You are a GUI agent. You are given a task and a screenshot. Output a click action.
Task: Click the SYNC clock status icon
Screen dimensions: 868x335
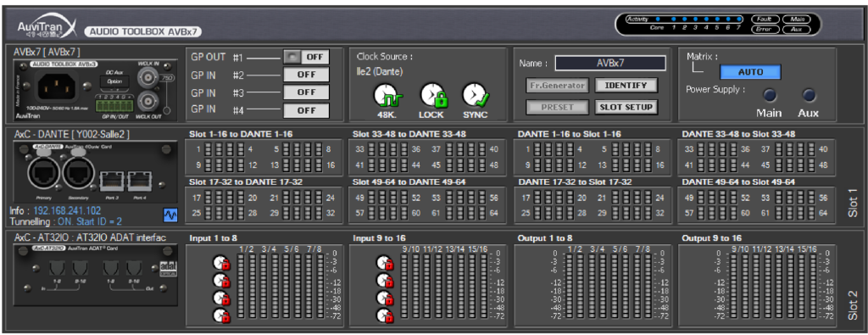[x=476, y=96]
